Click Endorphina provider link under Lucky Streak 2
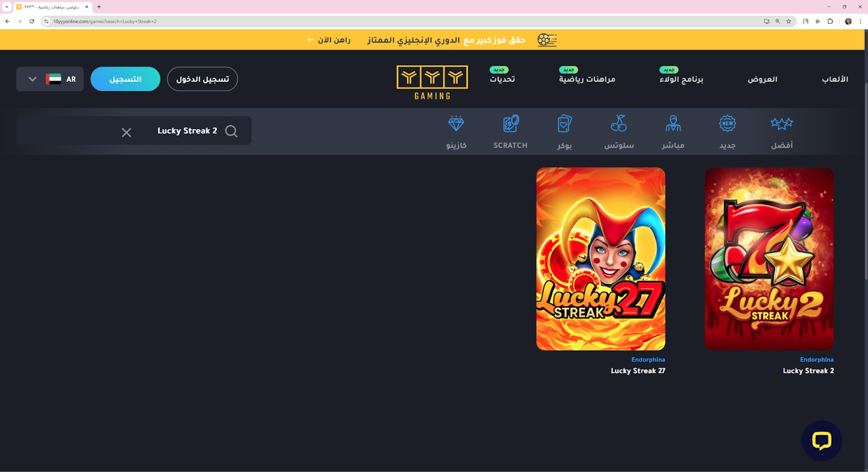868x472 pixels. tap(816, 360)
